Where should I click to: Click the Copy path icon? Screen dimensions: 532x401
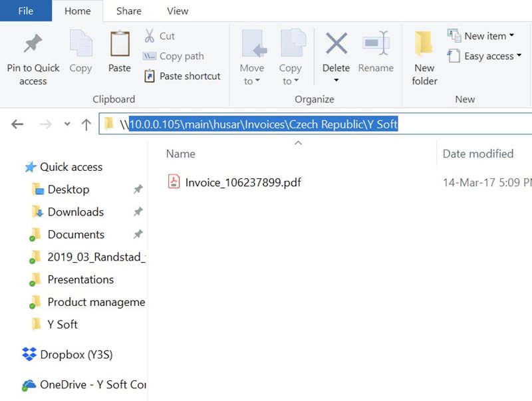149,56
